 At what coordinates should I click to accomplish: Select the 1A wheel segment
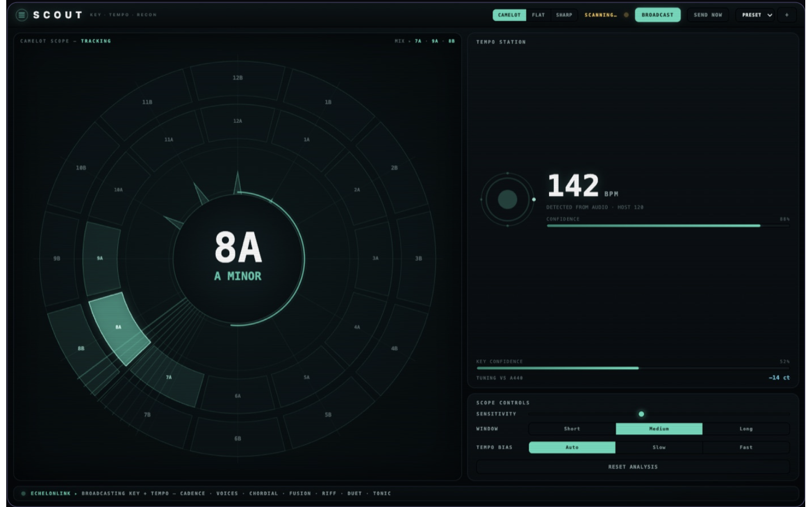[307, 139]
